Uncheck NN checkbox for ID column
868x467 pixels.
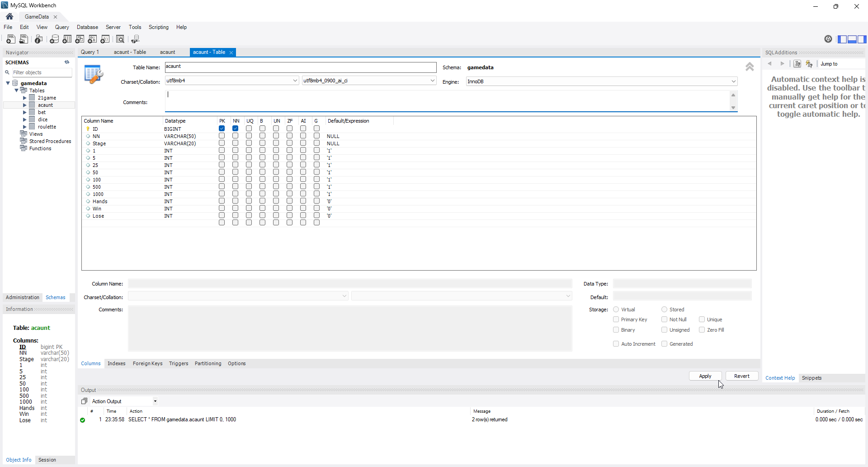click(235, 129)
